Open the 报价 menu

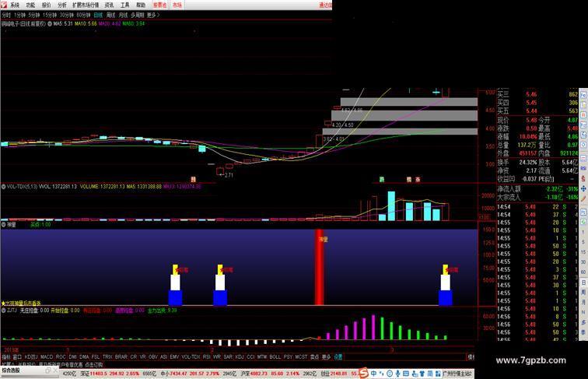pyautogui.click(x=46, y=5)
